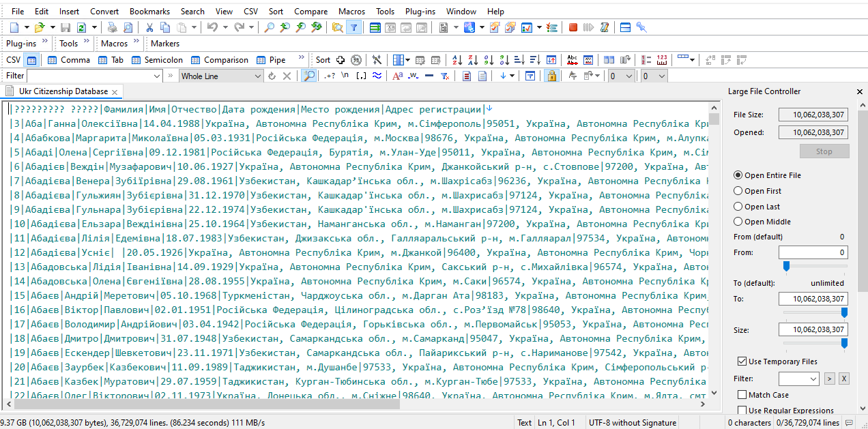Click the Size slider handle
The image size is (868, 429).
coord(844,343)
